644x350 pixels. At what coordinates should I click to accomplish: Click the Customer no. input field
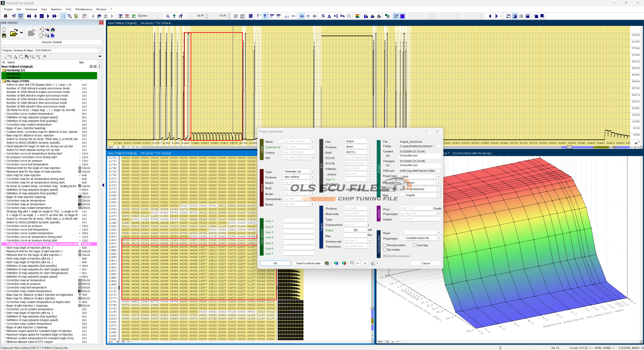296,147
